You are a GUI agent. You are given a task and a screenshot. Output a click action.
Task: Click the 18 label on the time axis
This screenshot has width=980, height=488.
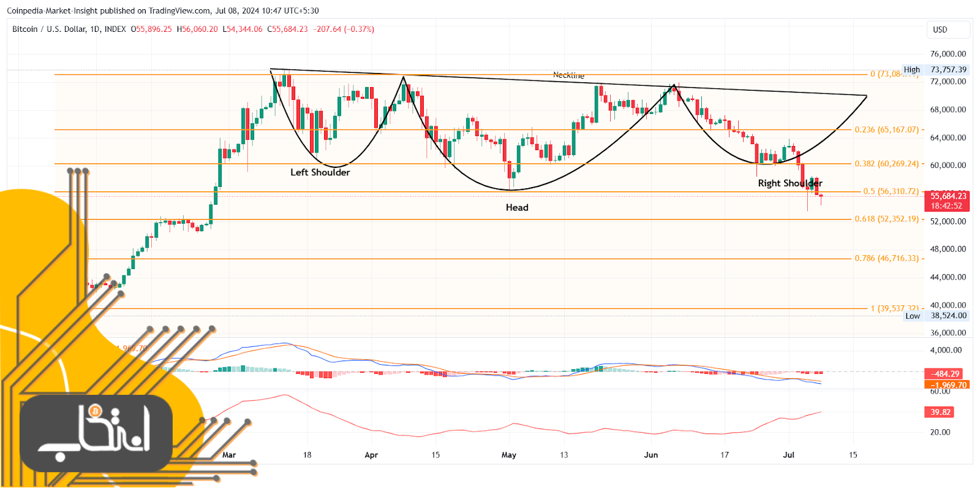[x=307, y=455]
